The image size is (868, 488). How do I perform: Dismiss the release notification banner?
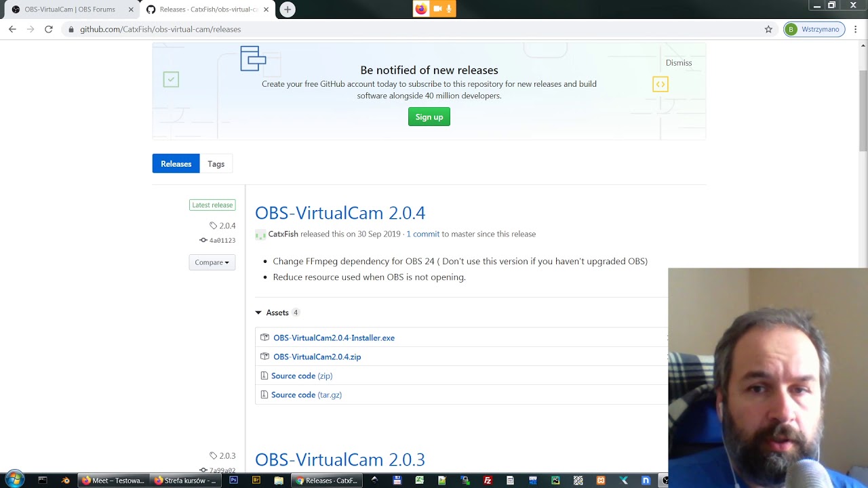click(679, 62)
